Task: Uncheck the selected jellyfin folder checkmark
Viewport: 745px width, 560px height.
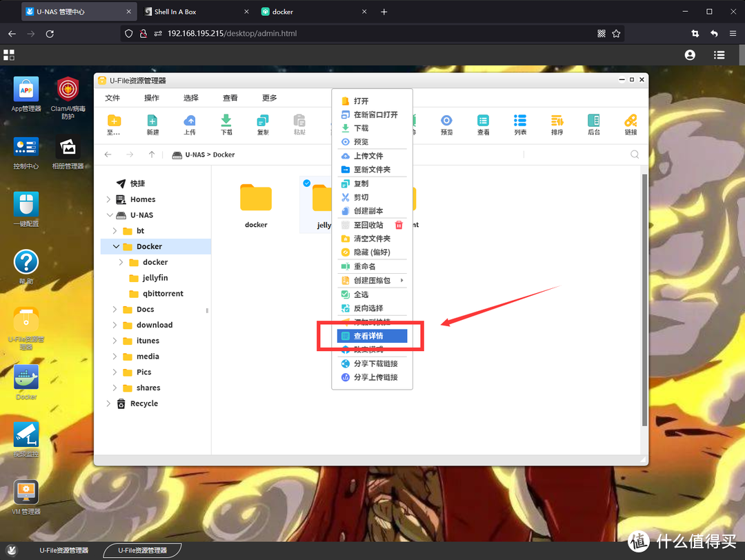Action: (x=307, y=183)
